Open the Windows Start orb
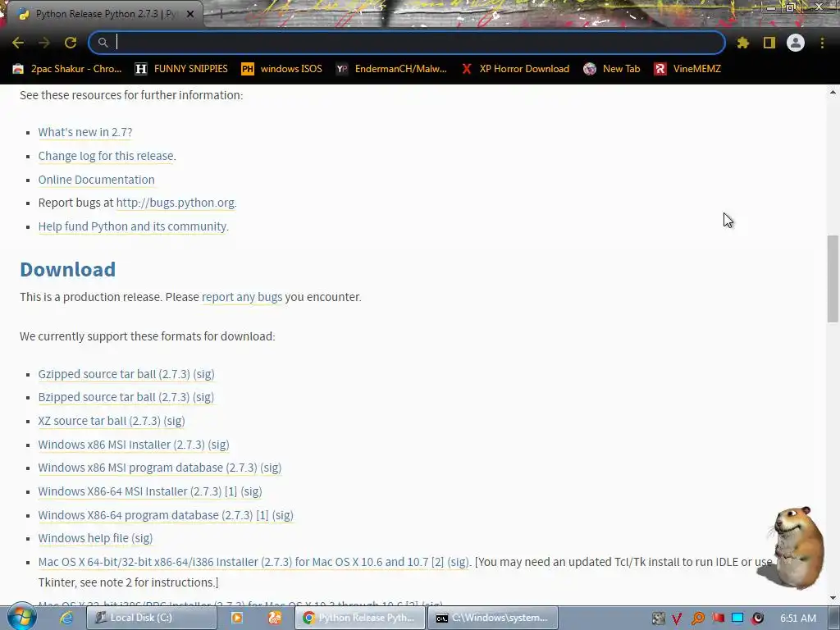 22,618
